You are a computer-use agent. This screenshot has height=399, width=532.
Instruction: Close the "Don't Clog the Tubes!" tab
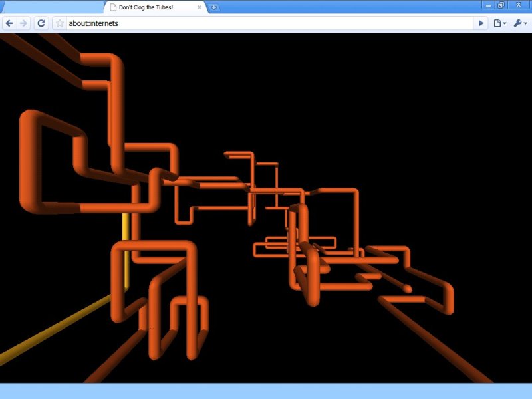click(199, 7)
